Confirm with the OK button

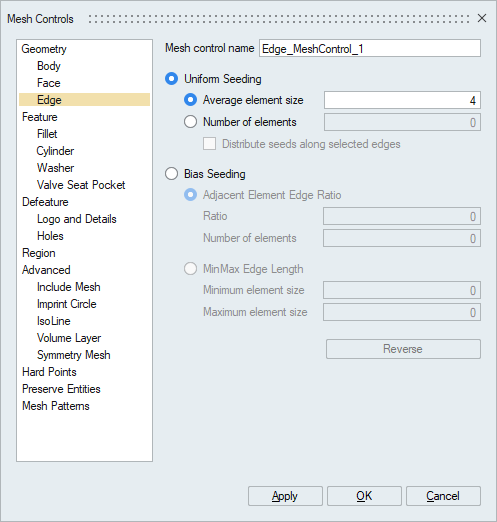pyautogui.click(x=364, y=496)
